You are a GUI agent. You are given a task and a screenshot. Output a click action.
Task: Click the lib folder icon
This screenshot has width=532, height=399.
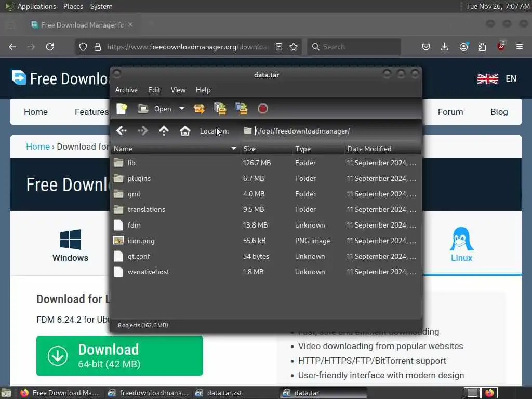pos(118,163)
